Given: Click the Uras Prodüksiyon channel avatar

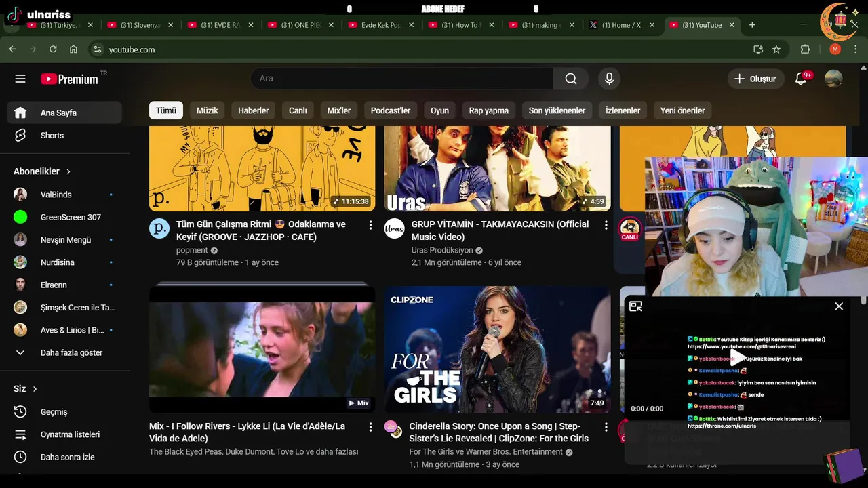Looking at the screenshot, I should pyautogui.click(x=395, y=228).
